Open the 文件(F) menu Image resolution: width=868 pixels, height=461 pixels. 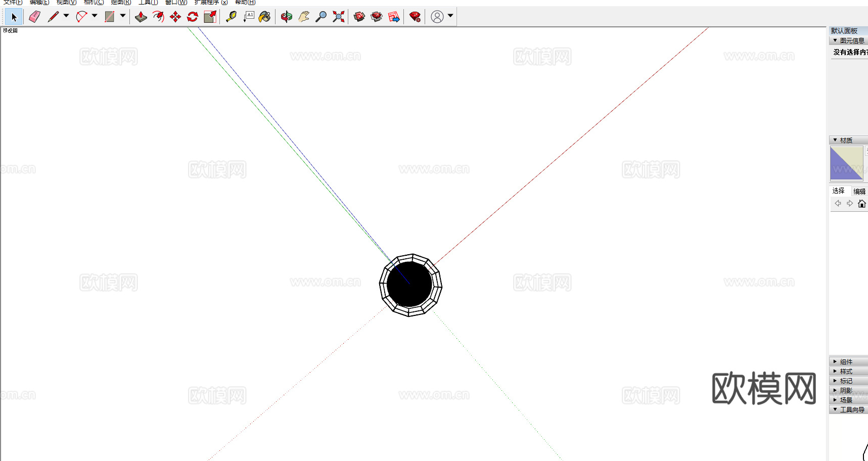[x=13, y=3]
